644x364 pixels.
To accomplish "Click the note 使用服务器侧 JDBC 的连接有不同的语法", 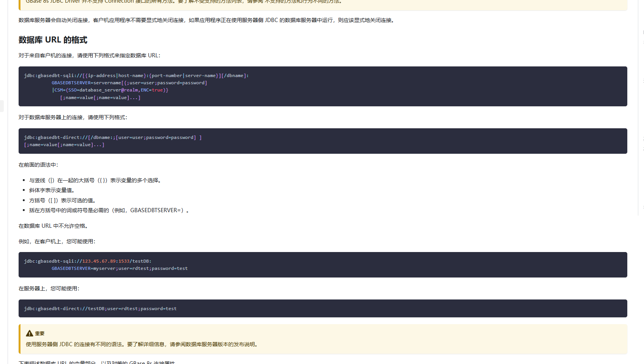I will coord(143,344).
